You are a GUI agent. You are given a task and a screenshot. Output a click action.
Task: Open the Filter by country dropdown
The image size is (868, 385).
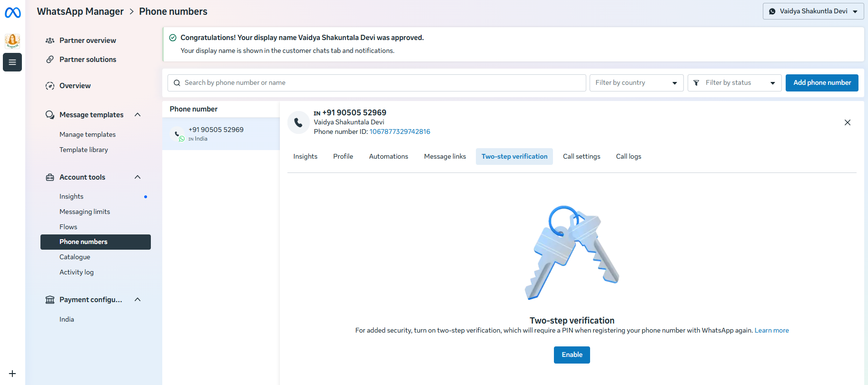[636, 83]
